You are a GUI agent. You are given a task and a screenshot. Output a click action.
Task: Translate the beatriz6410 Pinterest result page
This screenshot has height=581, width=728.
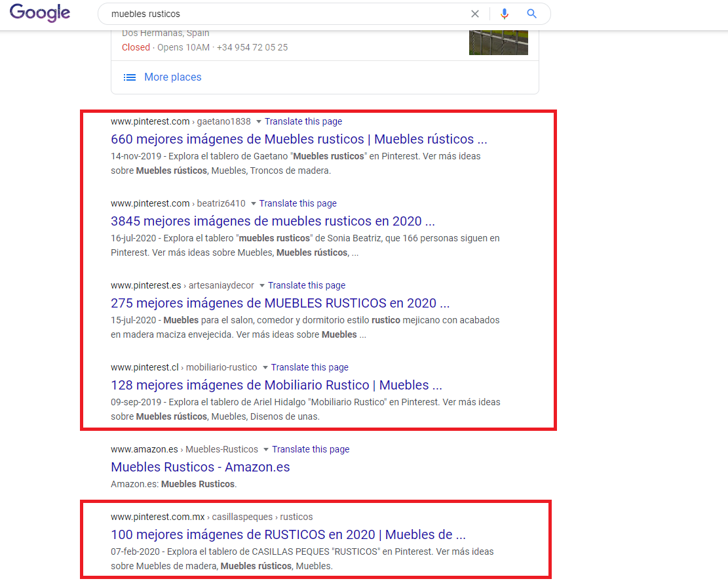pos(297,203)
